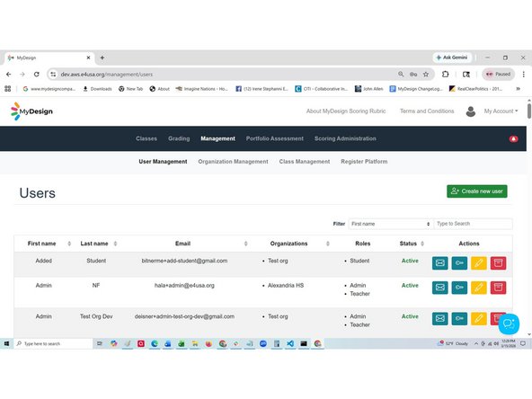Screen dimensions: 532x399
Task: Open the Grading section
Action: click(x=179, y=138)
